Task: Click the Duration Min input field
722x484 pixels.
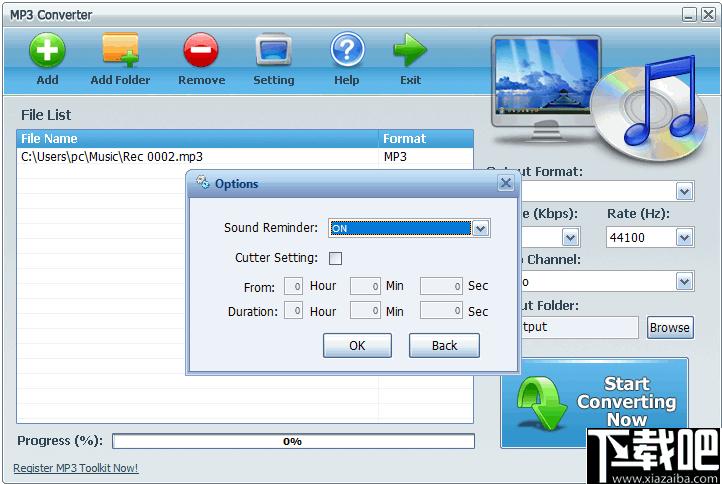Action: point(365,310)
